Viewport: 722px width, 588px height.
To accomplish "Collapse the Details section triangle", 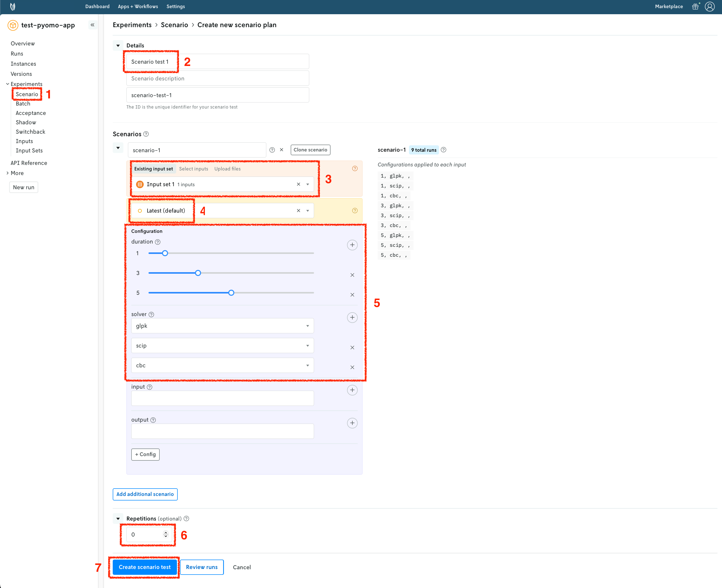I will pyautogui.click(x=118, y=45).
